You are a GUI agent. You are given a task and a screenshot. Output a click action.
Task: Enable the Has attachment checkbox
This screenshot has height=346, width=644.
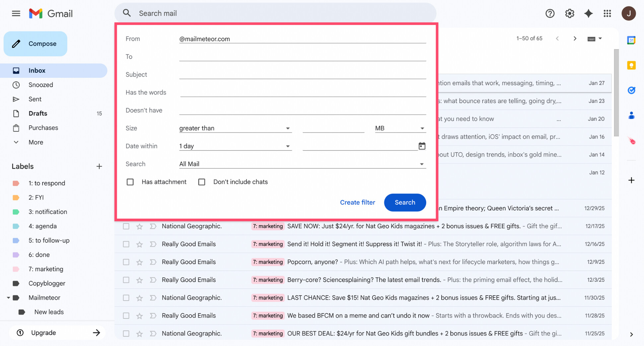(130, 182)
